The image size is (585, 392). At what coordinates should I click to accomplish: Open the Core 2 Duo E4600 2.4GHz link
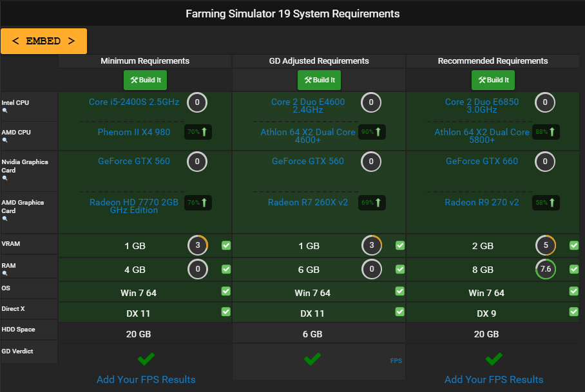pos(308,106)
